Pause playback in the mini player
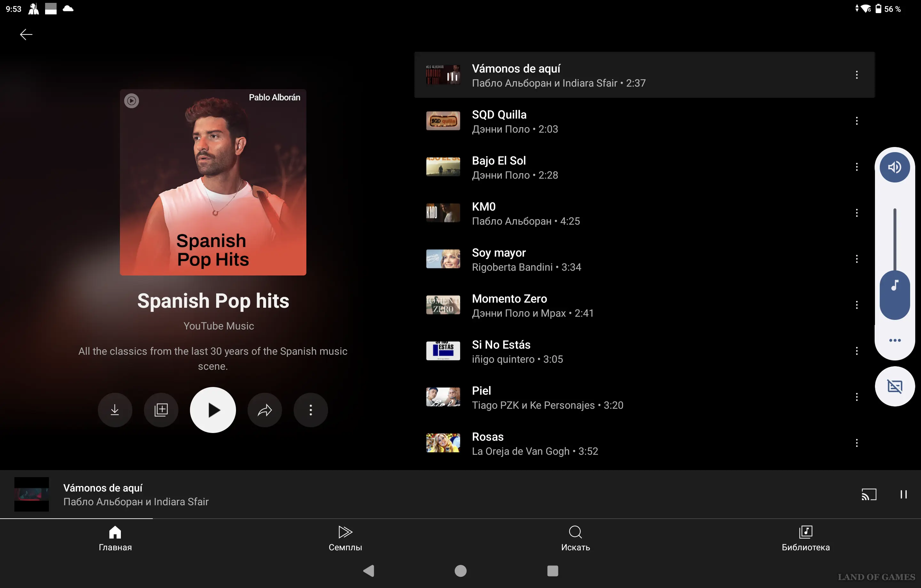 click(x=903, y=494)
